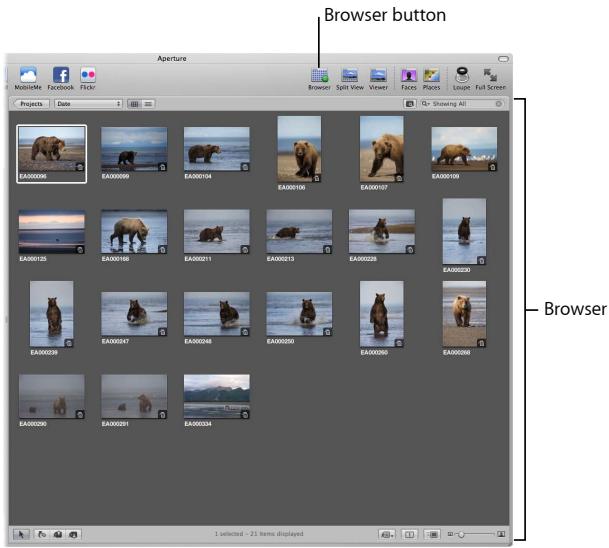609x548 pixels.
Task: Select thumbnail EA000290
Action: point(52,397)
